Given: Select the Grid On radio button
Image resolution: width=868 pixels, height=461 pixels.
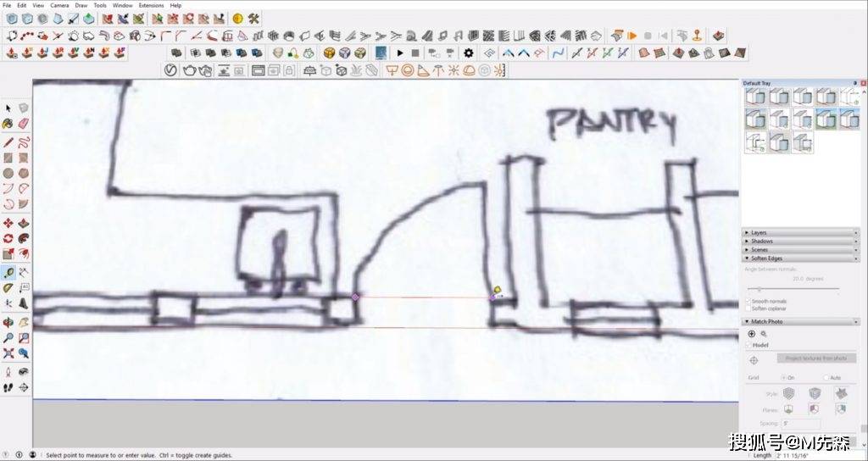Looking at the screenshot, I should pyautogui.click(x=784, y=377).
